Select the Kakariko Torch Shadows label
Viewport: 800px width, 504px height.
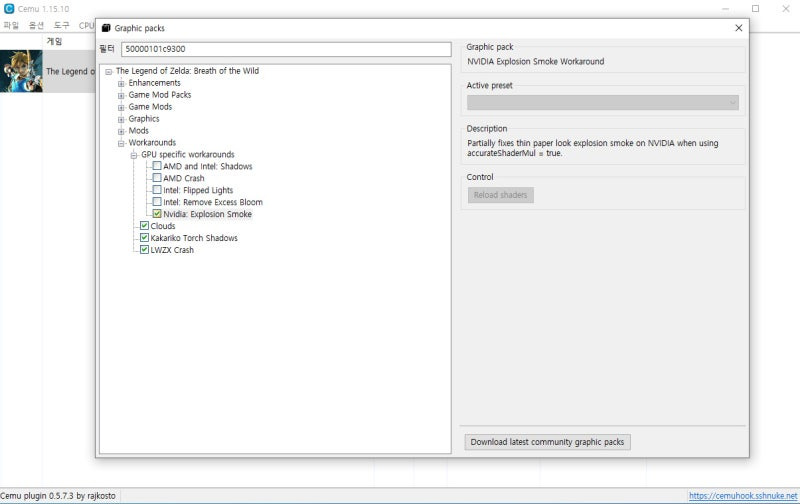pos(194,238)
